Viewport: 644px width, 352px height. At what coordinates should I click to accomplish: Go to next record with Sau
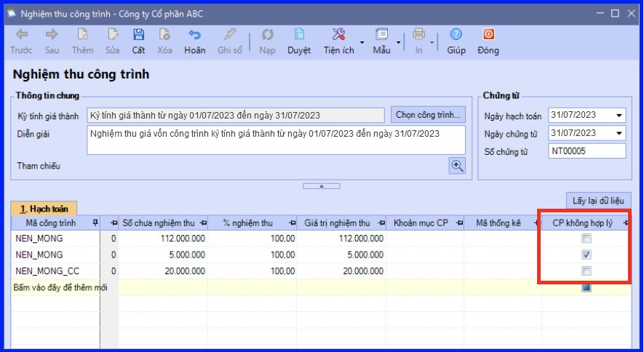pos(52,34)
